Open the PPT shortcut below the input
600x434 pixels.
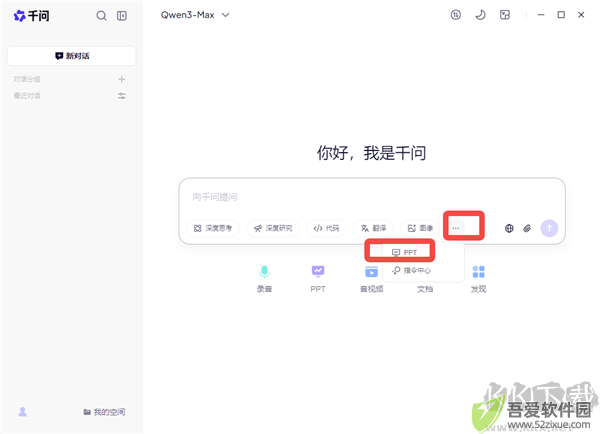point(318,279)
